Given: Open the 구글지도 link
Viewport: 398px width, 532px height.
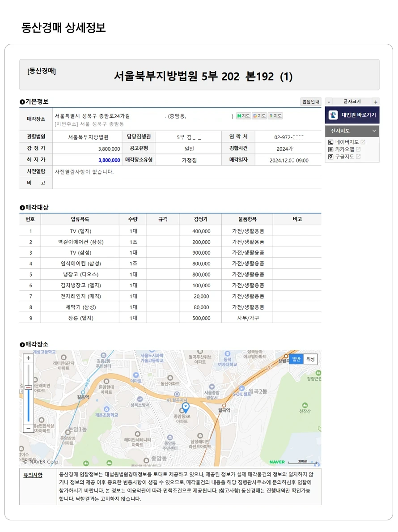Looking at the screenshot, I should [345, 157].
